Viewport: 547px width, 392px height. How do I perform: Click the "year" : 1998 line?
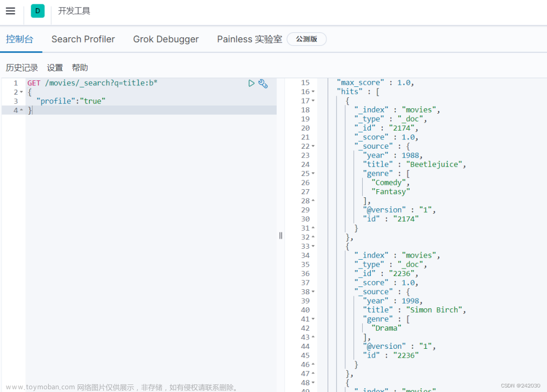click(393, 301)
